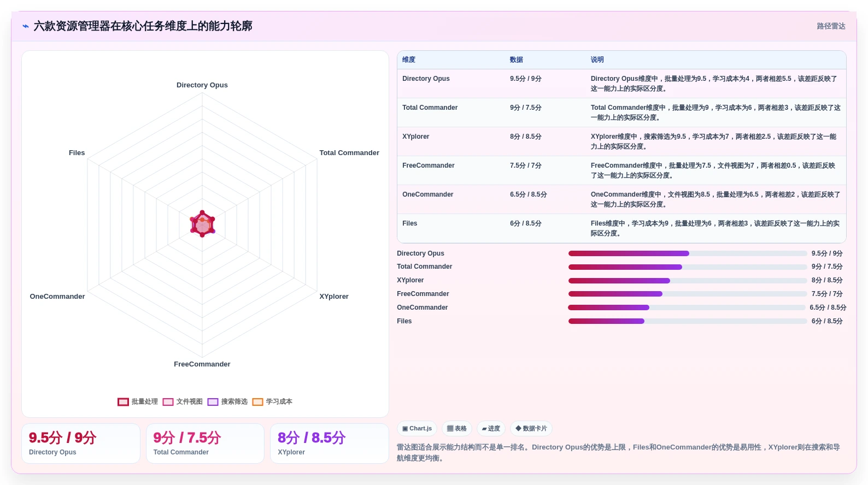Click the 进度 tag chip

pos(491,429)
